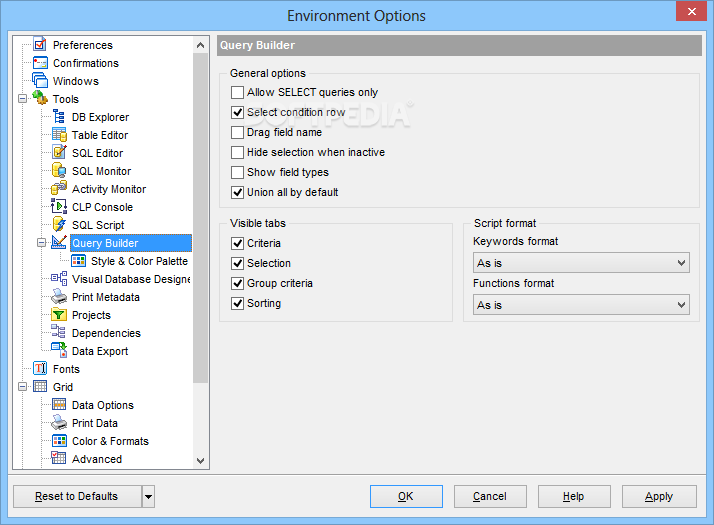
Task: Click the SQL Monitor icon
Action: pyautogui.click(x=59, y=171)
